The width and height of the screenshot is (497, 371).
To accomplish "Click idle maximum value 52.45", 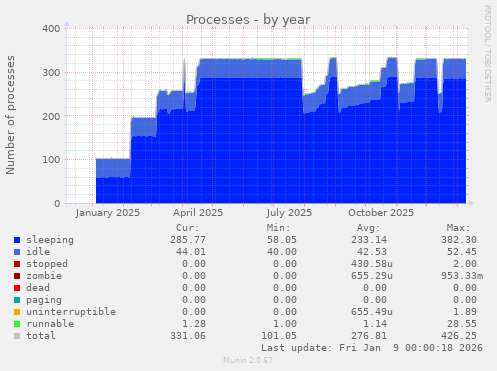I will pos(462,252).
